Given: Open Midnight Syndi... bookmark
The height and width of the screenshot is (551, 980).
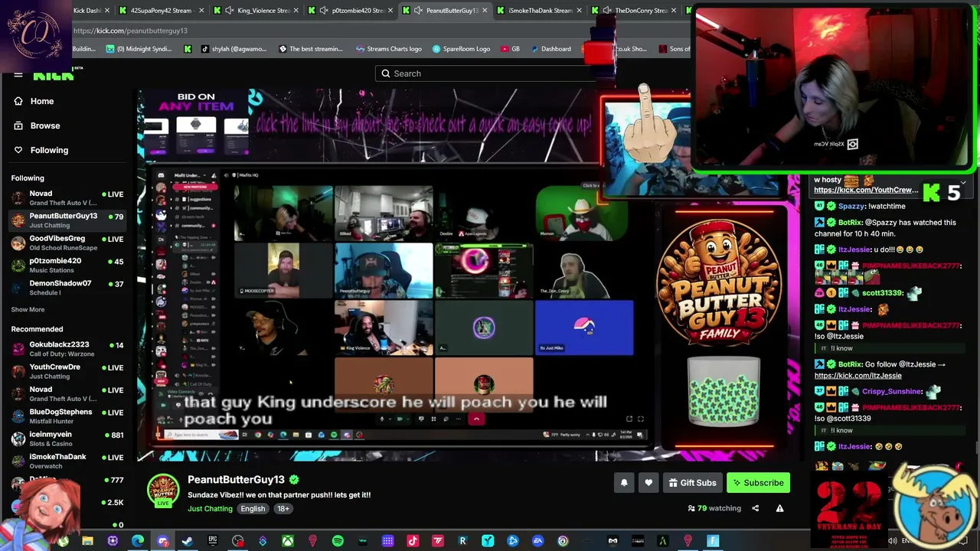Looking at the screenshot, I should click(x=139, y=49).
